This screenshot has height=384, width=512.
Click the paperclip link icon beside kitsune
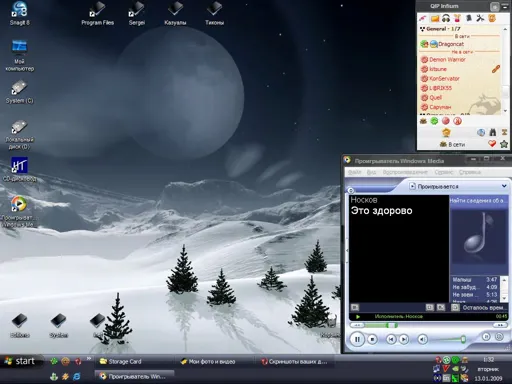[496, 69]
